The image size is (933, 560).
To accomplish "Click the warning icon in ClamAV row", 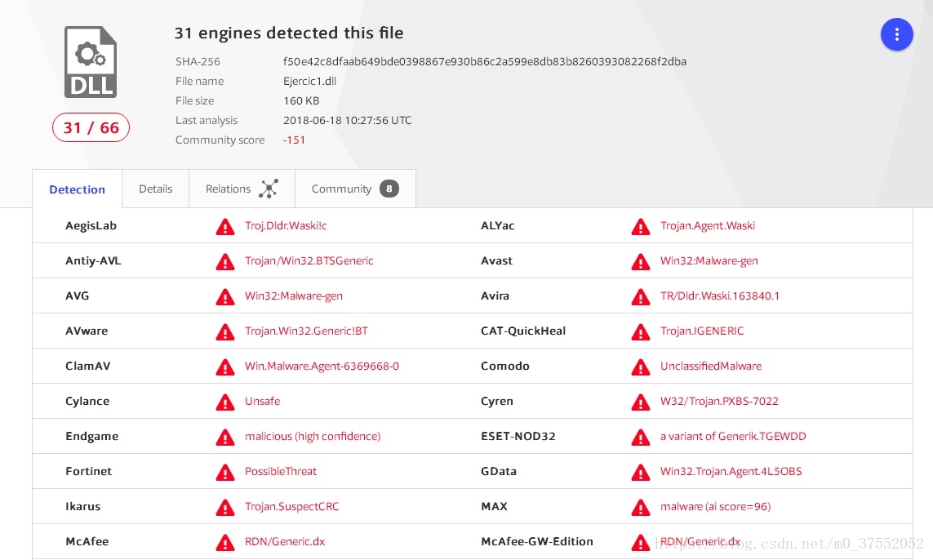I will click(225, 367).
